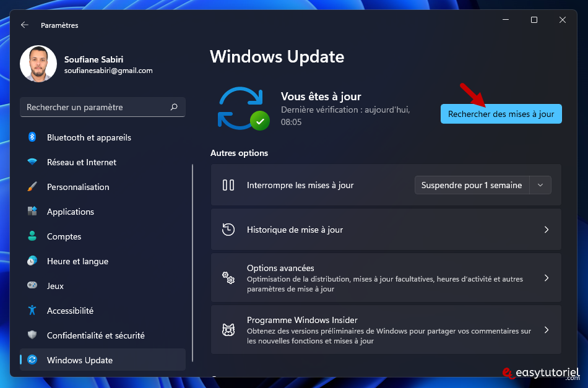The width and height of the screenshot is (588, 388).
Task: Open Bluetooth et appareils settings
Action: tap(102, 137)
